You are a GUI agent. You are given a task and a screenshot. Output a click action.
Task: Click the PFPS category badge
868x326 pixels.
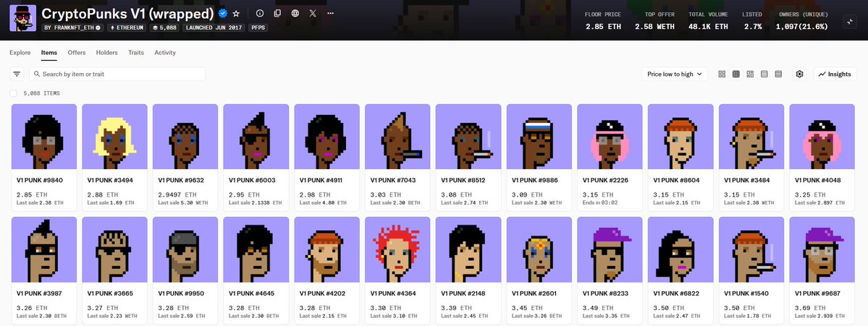click(x=258, y=27)
